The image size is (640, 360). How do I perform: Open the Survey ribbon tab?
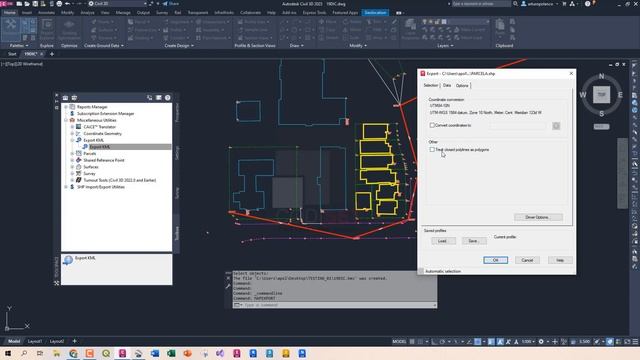pos(162,13)
